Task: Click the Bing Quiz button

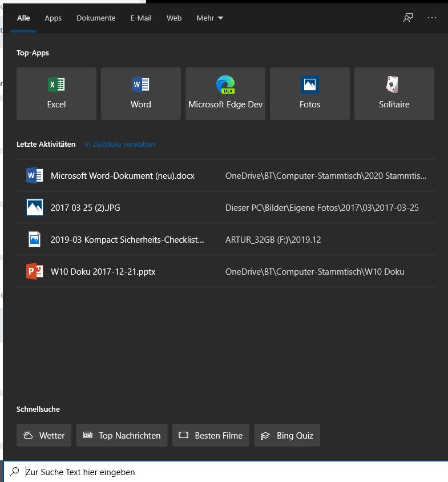Action: 287,435
